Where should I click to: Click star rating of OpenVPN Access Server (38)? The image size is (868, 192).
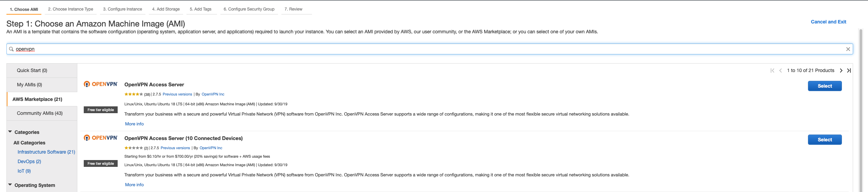tap(134, 94)
